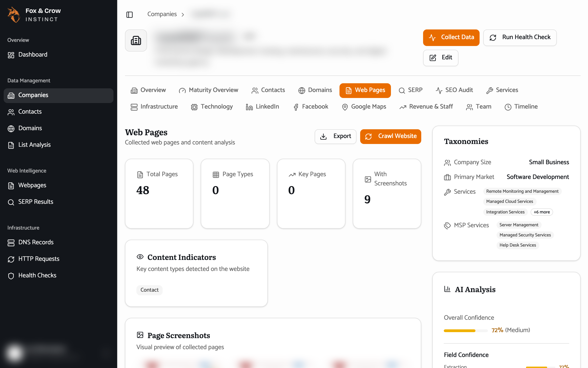Viewport: 588px width, 368px height.
Task: Open DNS Records in the sidebar
Action: coord(58,242)
